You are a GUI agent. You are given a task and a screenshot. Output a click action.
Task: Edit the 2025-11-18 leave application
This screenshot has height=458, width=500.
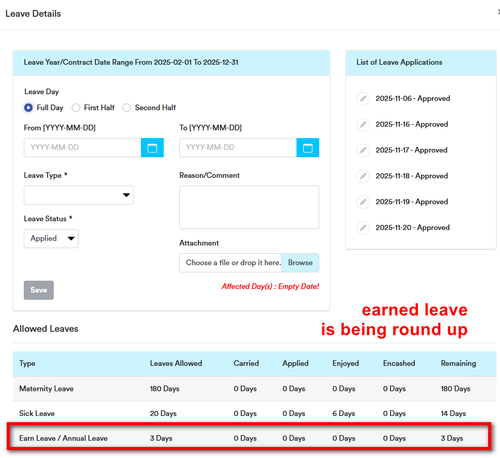[x=363, y=176]
